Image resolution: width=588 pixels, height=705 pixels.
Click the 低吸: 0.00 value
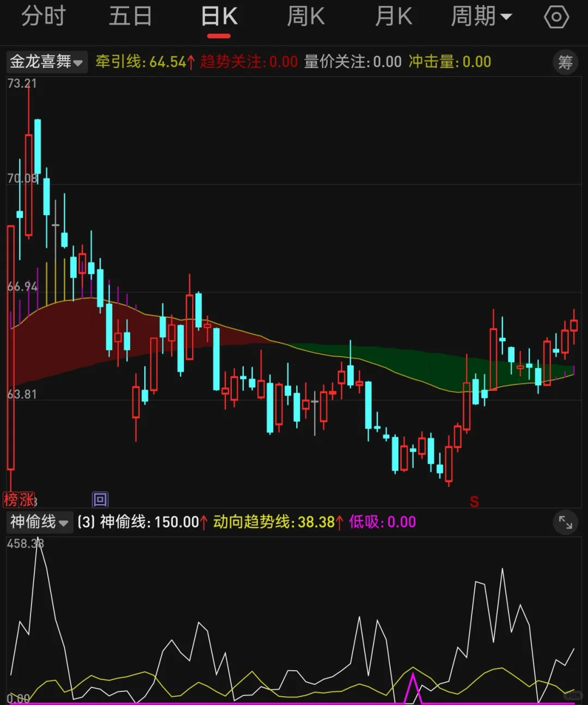tap(382, 522)
